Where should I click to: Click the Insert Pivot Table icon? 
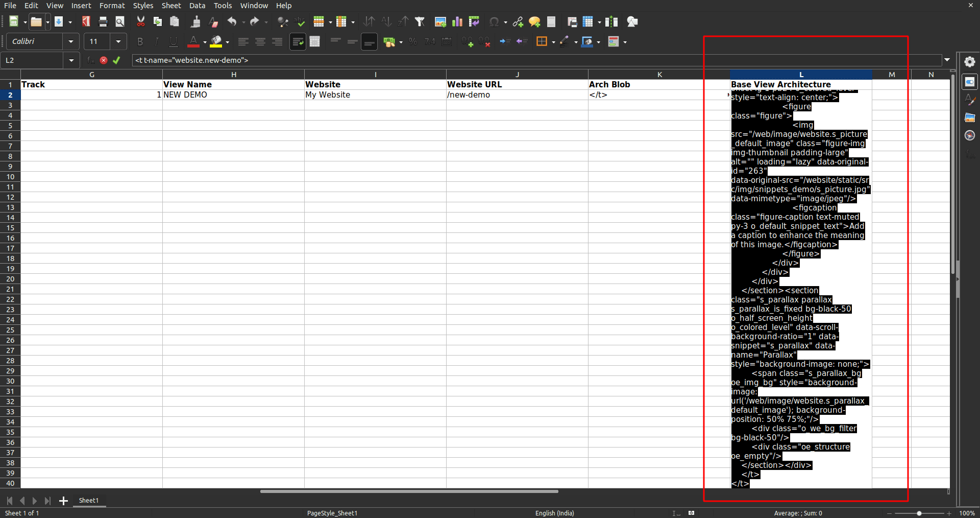point(474,21)
